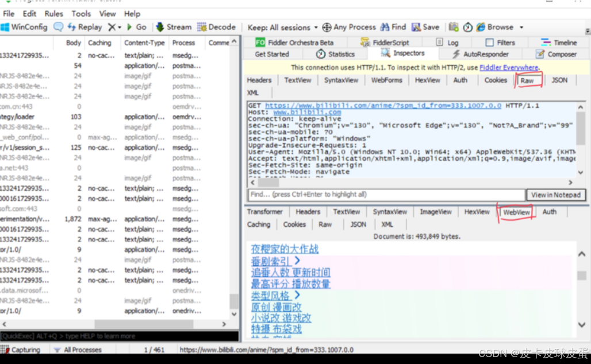
Task: Click the Go resume button
Action: pos(137,27)
